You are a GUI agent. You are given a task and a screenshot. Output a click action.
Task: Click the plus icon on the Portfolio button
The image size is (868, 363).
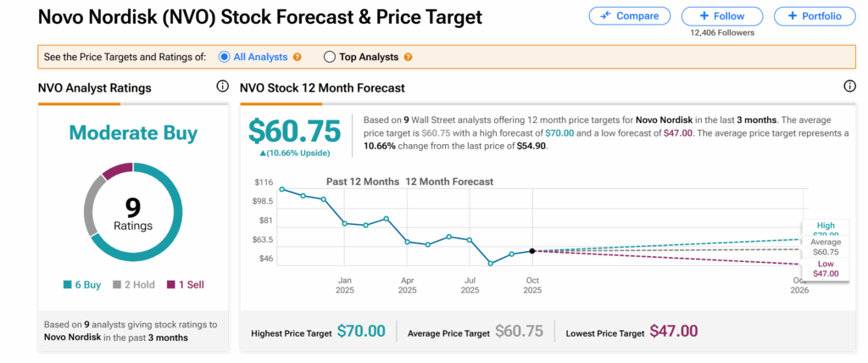coord(791,16)
